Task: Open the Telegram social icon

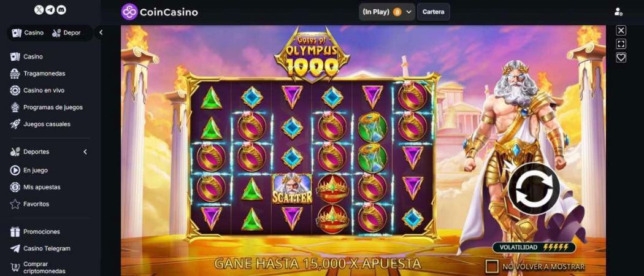Action: click(x=50, y=10)
